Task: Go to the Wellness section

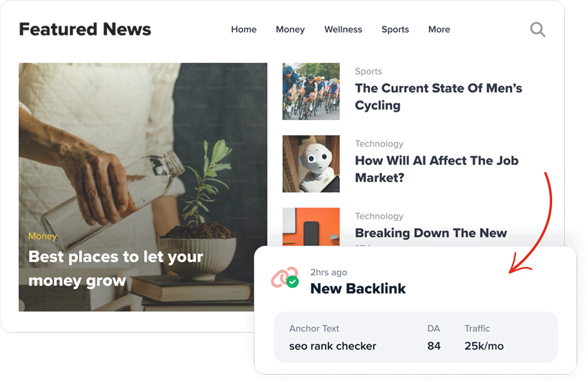Action: point(343,30)
